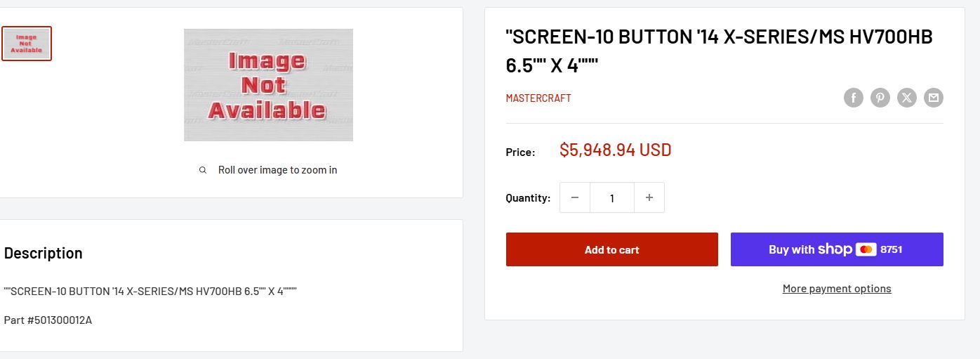Pin product on Pinterest

[x=880, y=98]
